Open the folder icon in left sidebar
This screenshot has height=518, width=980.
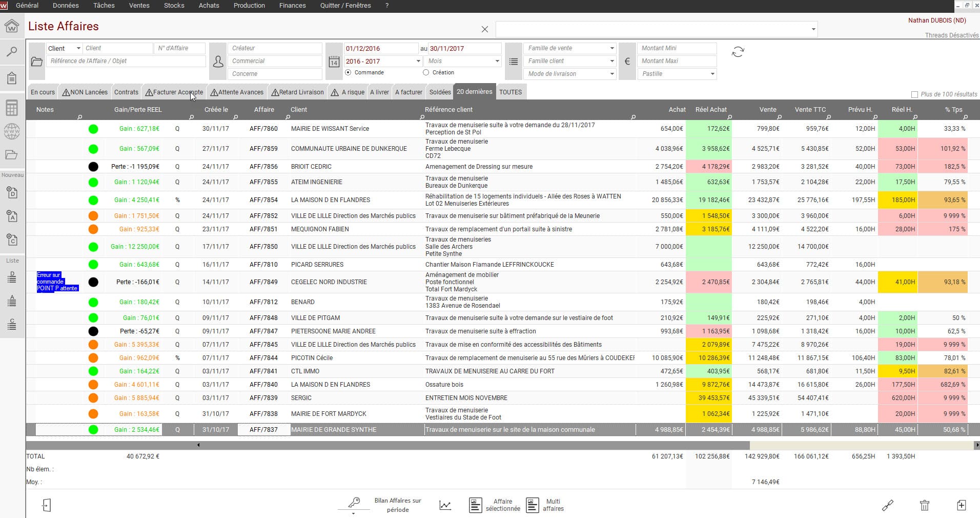point(12,154)
